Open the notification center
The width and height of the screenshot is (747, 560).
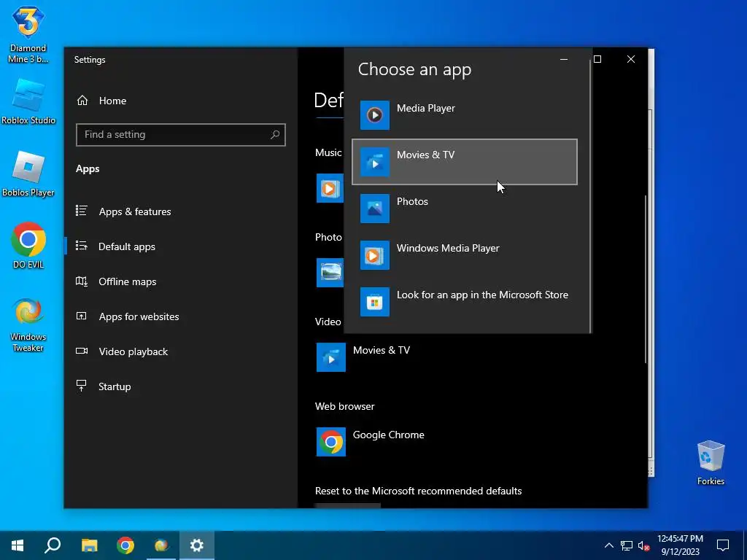(x=723, y=545)
